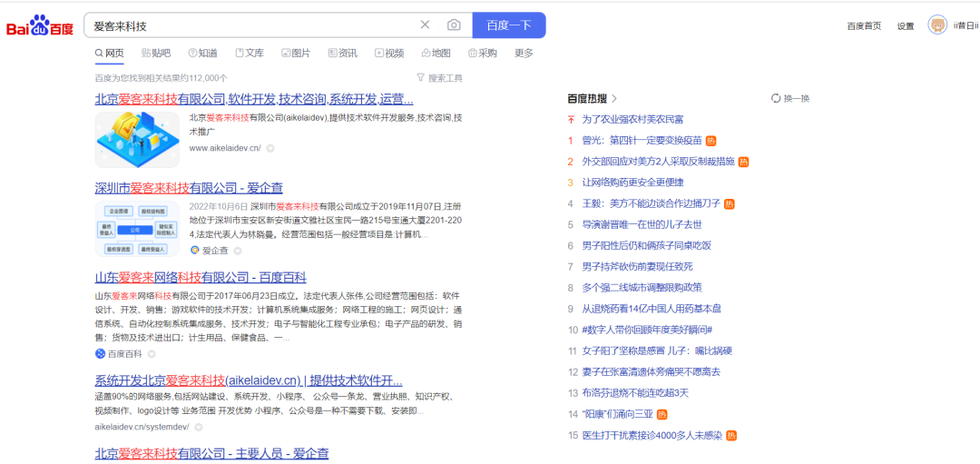980x464 pixels.
Task: Expand arrow next to aikelaidev.cn/systemdev/
Action: click(198, 427)
